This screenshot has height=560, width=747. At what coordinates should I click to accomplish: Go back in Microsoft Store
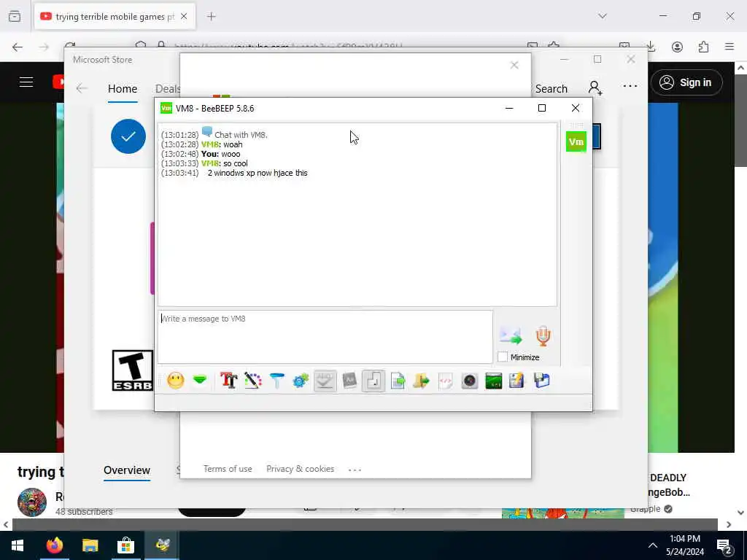pyautogui.click(x=82, y=88)
